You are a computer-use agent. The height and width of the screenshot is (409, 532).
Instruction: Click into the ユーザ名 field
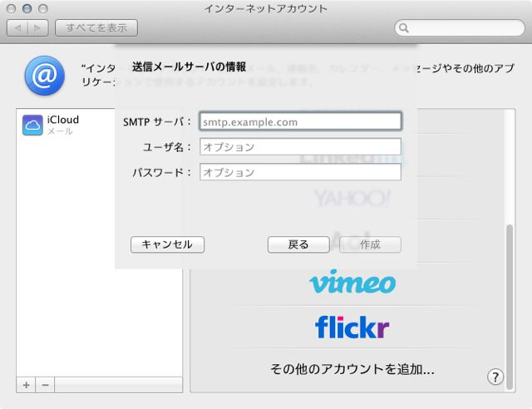[x=300, y=146]
